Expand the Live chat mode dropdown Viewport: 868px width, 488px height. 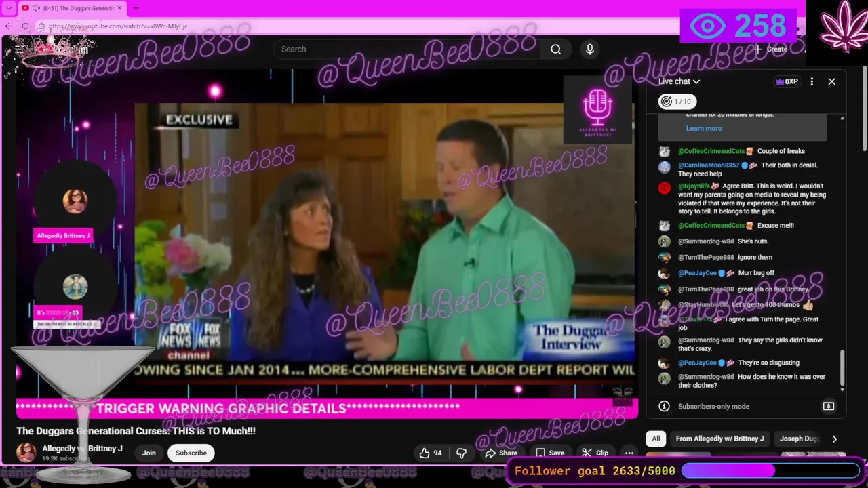[679, 81]
